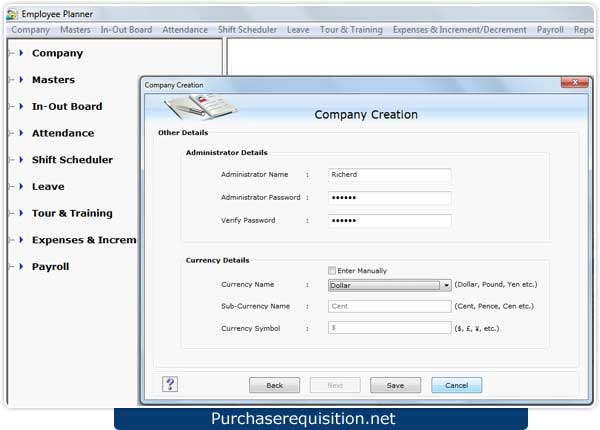Expand the Company tree node
Viewport: 600px width, 430px height.
(21, 53)
